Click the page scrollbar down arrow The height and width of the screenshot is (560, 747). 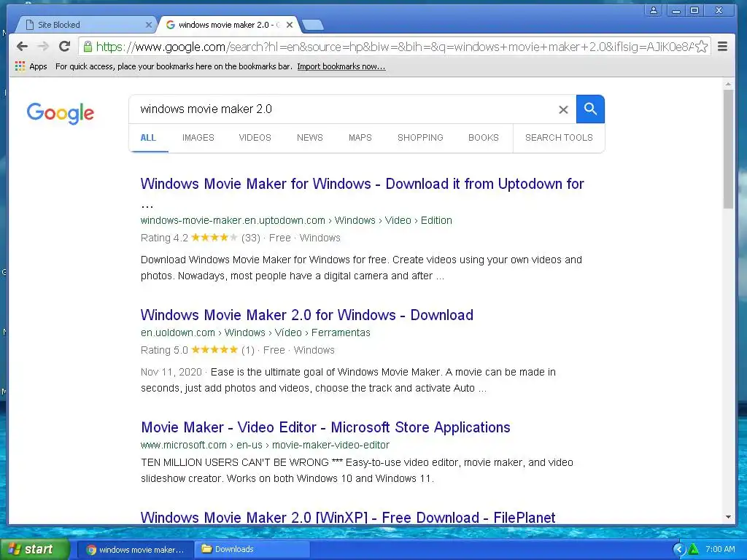coord(728,517)
